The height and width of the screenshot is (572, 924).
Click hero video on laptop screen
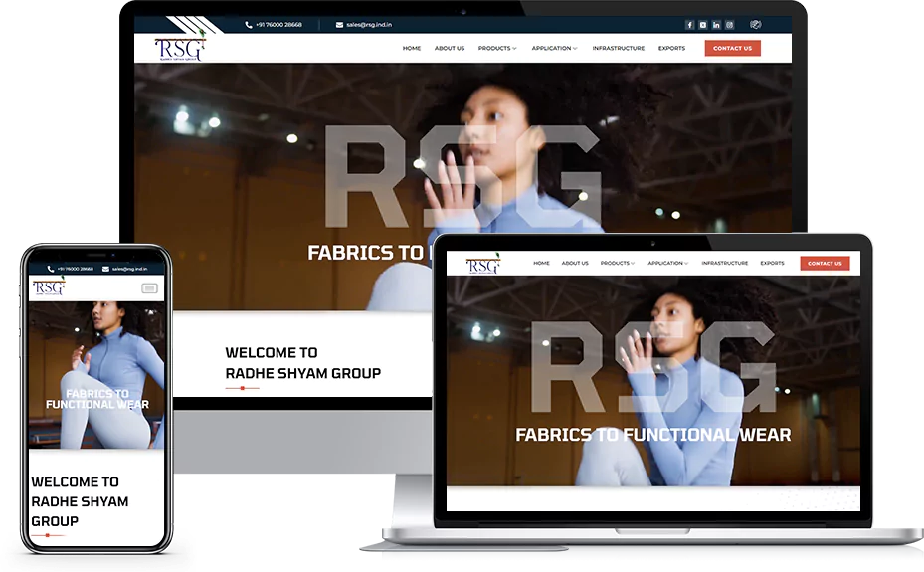point(652,381)
